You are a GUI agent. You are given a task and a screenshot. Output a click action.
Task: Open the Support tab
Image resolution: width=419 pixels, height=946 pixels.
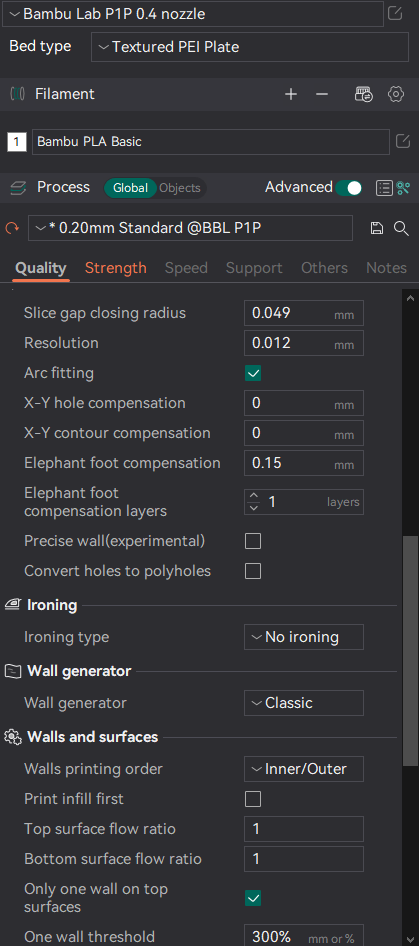click(254, 268)
